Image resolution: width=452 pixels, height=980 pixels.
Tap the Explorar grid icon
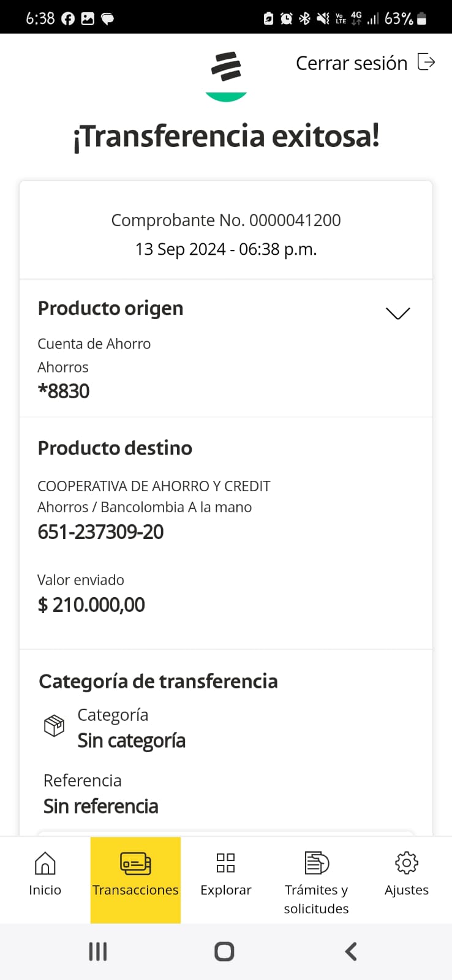(x=226, y=863)
